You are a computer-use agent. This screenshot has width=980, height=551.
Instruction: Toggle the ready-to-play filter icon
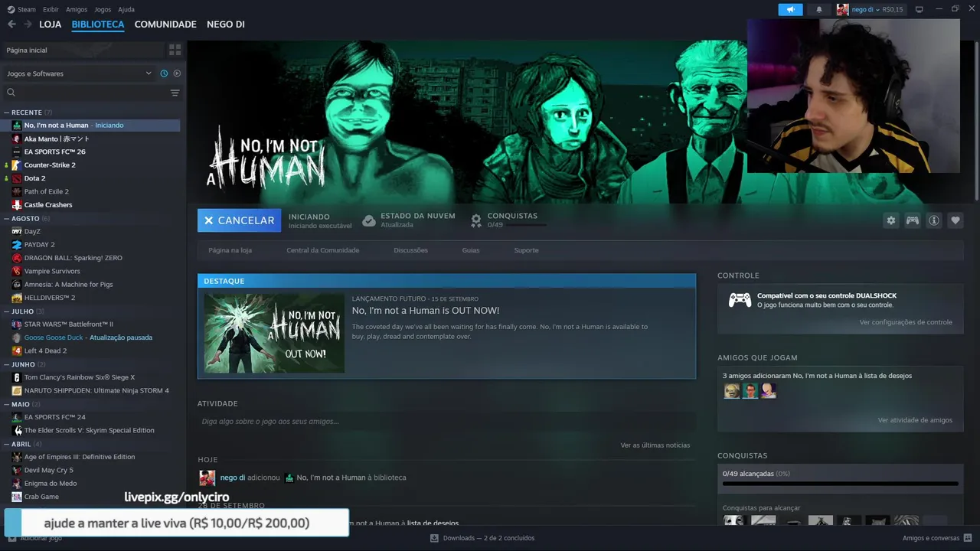click(177, 73)
